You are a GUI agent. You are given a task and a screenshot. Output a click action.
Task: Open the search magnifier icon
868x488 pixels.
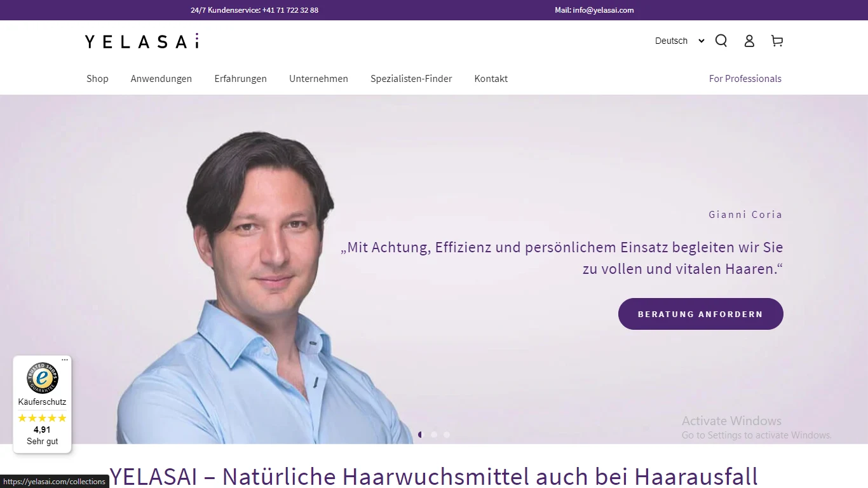coord(721,41)
